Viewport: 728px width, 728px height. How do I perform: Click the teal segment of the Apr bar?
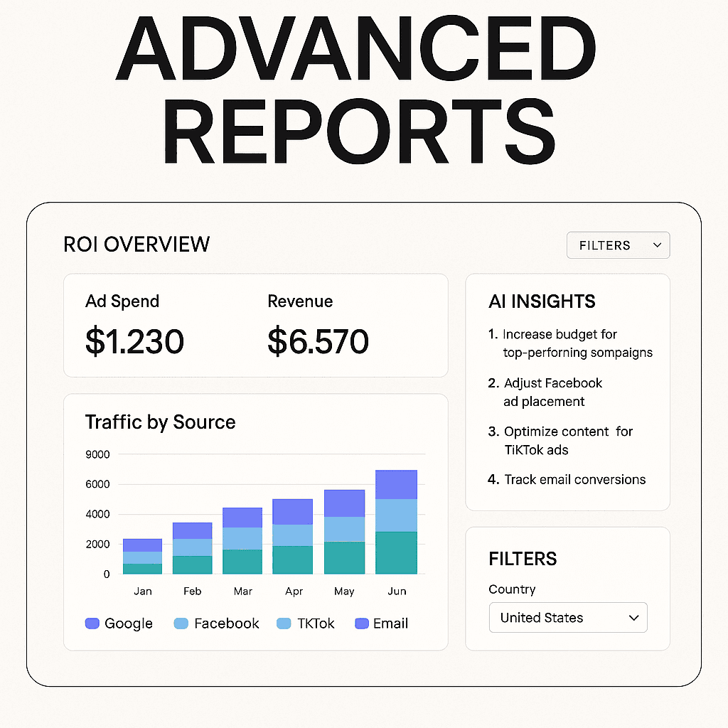tap(294, 560)
